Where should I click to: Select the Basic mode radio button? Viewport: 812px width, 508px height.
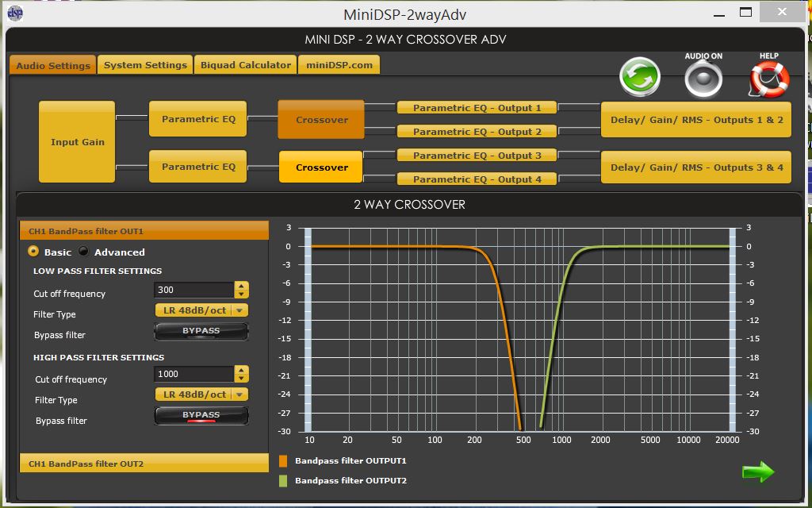[x=33, y=252]
